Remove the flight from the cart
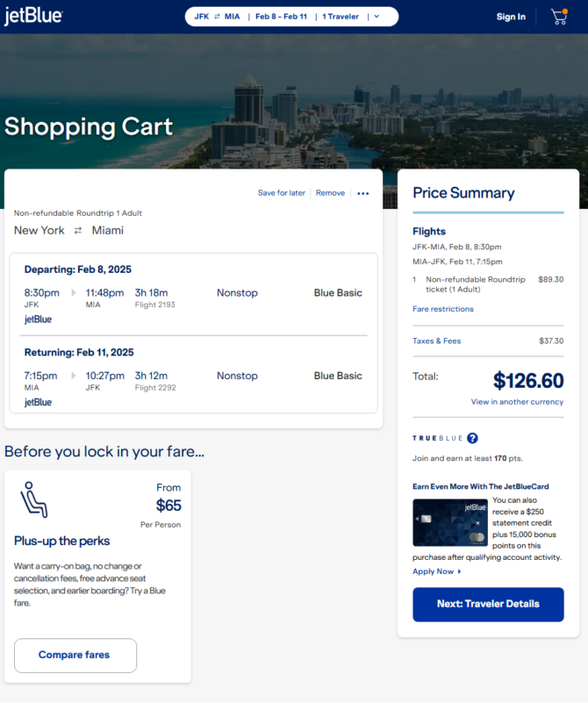This screenshot has width=588, height=703. pos(330,193)
